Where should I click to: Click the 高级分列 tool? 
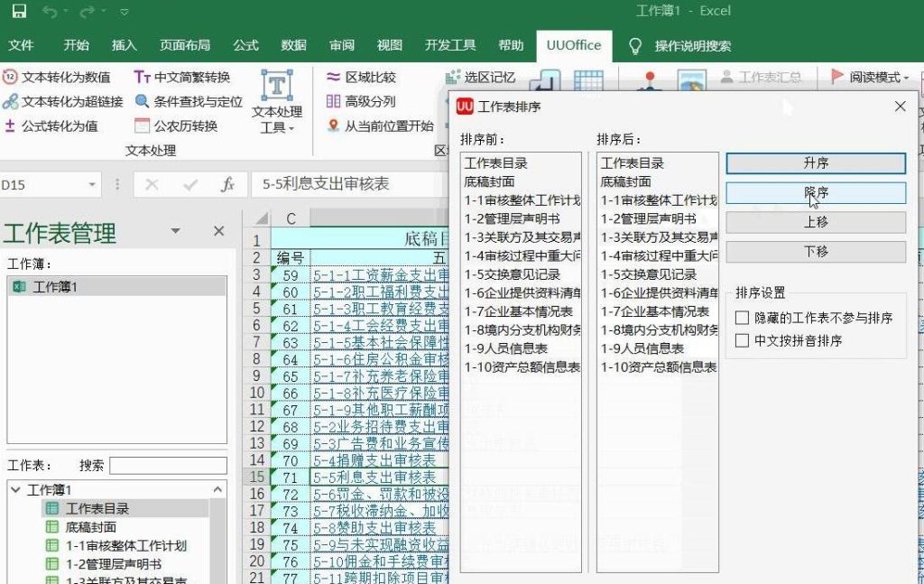(x=361, y=101)
